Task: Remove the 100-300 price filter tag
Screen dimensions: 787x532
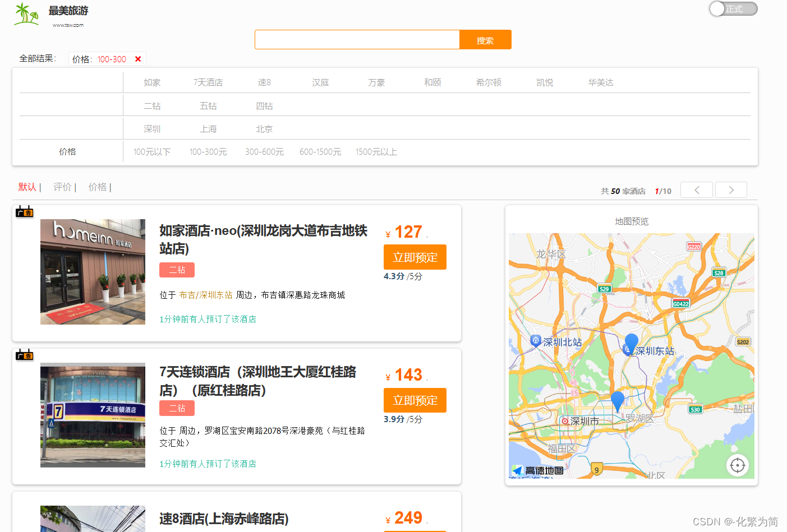Action: 138,59
